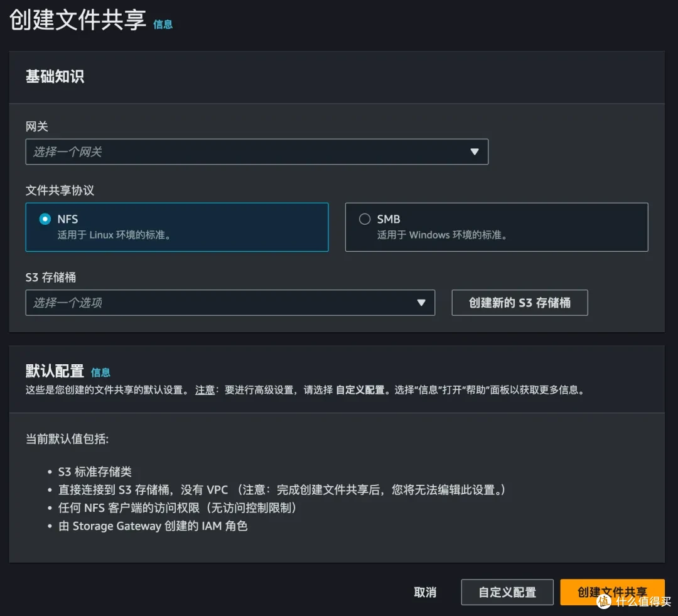Choose 自定义配置 for advanced settings
This screenshot has height=616, width=678.
click(x=507, y=592)
